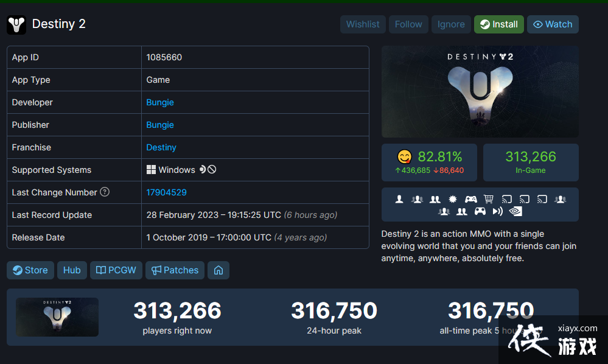Image resolution: width=608 pixels, height=364 pixels.
Task: Click the 436,685 positive reviews count
Action: coord(413,170)
